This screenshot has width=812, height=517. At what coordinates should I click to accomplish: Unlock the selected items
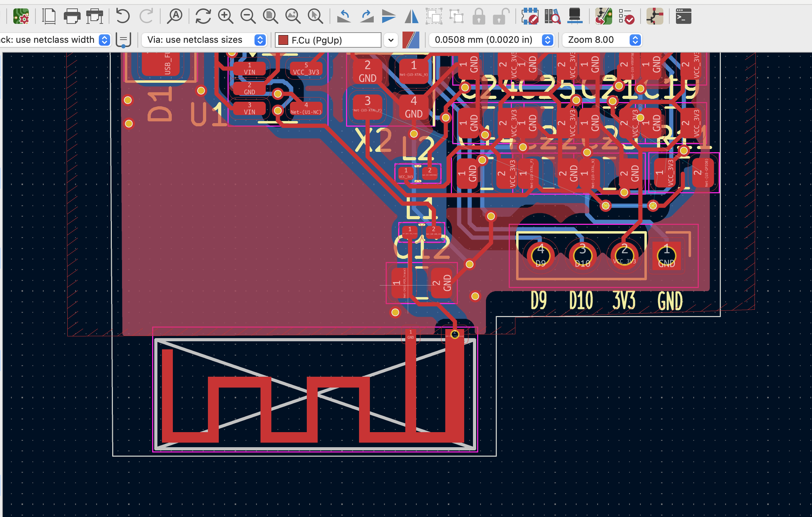pyautogui.click(x=501, y=16)
